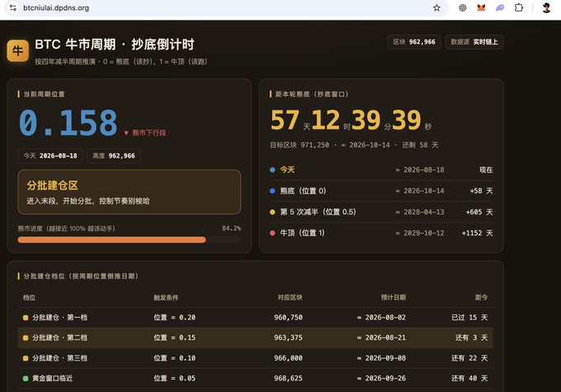Click the 位置 = 0.20 condition
This screenshot has width=561, height=392.
tap(175, 318)
